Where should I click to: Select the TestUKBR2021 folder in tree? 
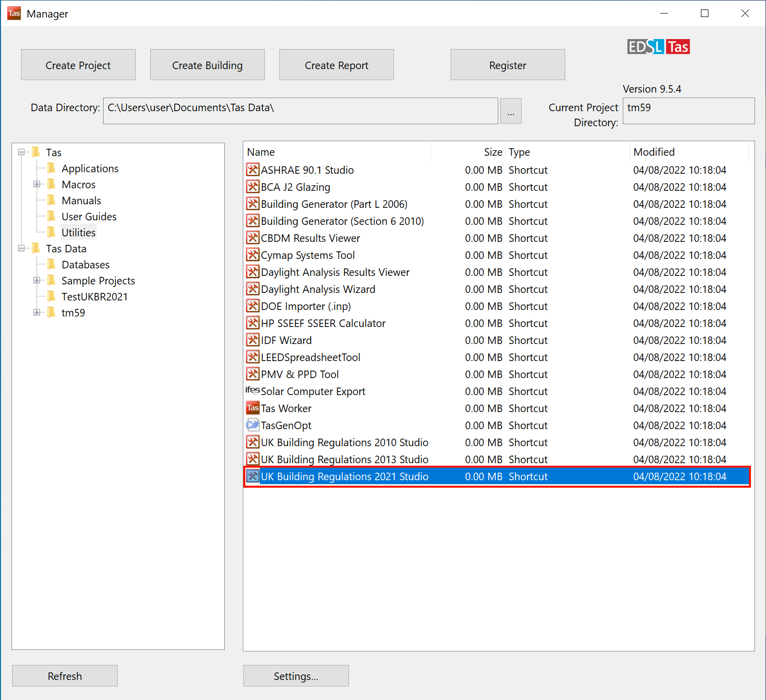pos(94,296)
